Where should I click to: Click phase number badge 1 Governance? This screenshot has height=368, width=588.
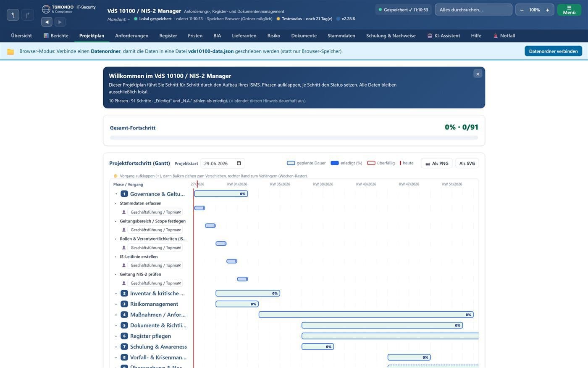pyautogui.click(x=124, y=194)
